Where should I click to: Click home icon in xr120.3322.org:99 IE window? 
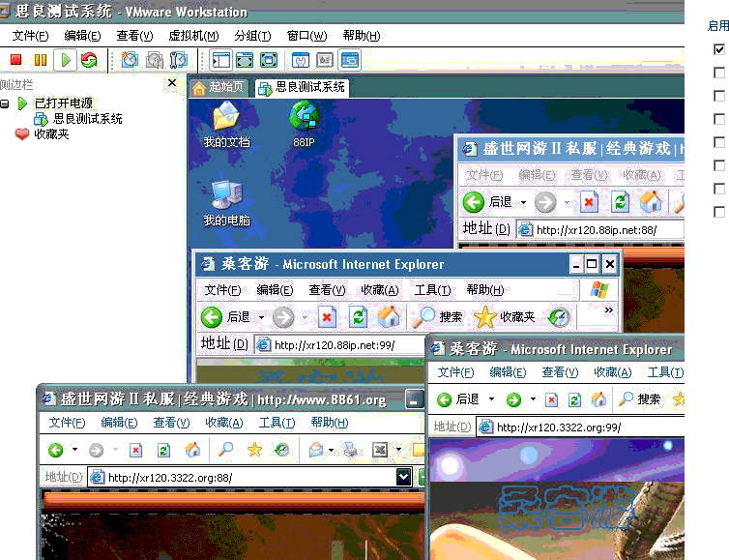598,399
